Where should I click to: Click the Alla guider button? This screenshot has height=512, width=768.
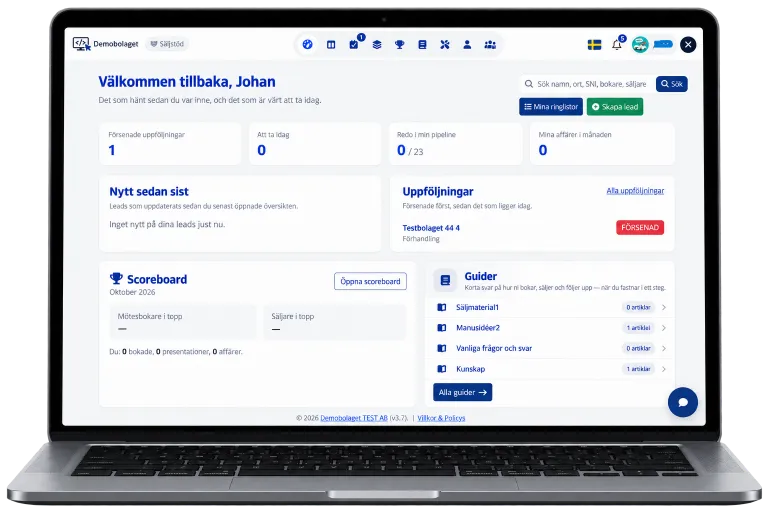point(462,392)
